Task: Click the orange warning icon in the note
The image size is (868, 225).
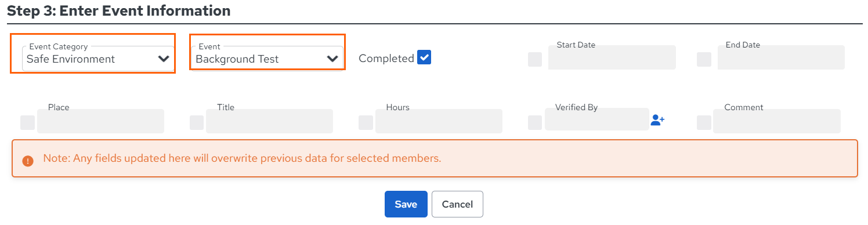Action: 28,161
